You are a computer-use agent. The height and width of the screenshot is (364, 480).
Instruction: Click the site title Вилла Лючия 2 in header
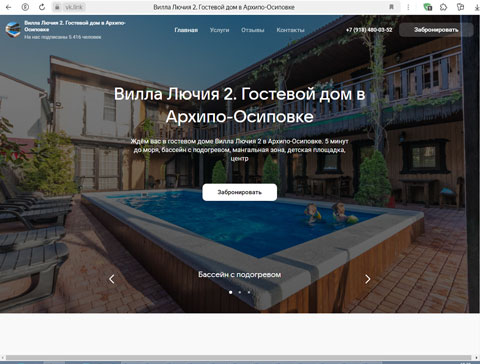(x=75, y=26)
